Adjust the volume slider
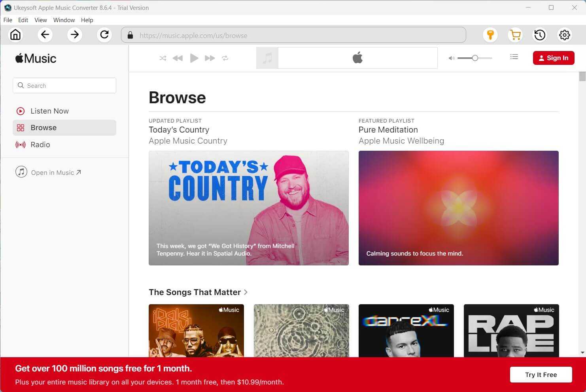 point(475,58)
